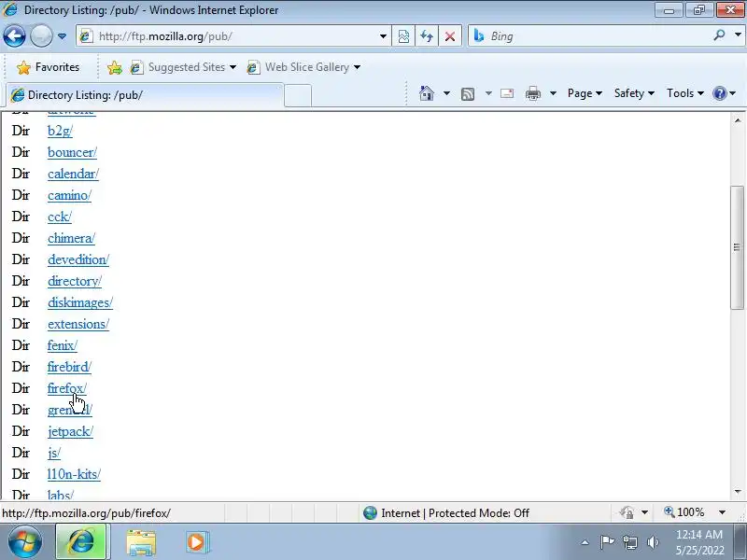Viewport: 747px width, 560px height.
Task: Toggle Compatibility View icon
Action: pos(403,36)
